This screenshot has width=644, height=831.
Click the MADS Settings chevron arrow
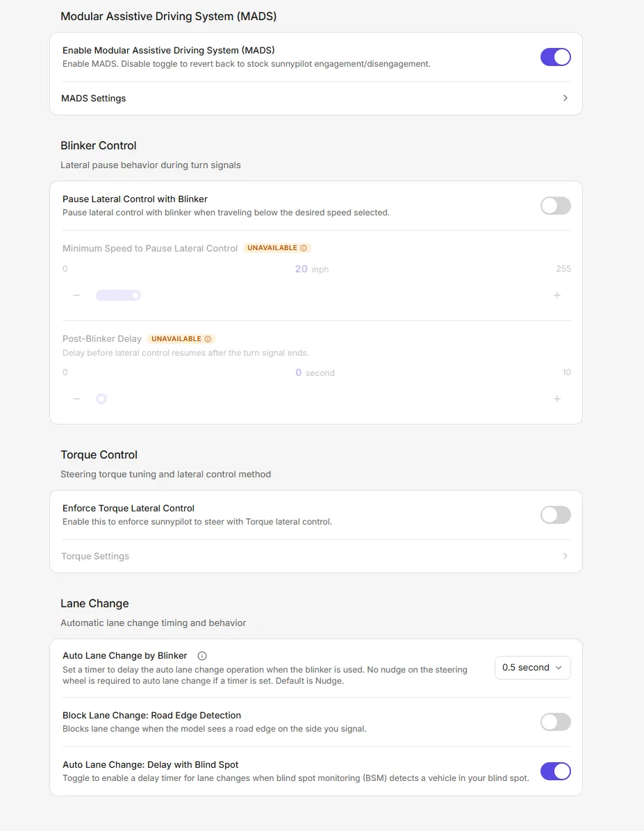point(565,98)
